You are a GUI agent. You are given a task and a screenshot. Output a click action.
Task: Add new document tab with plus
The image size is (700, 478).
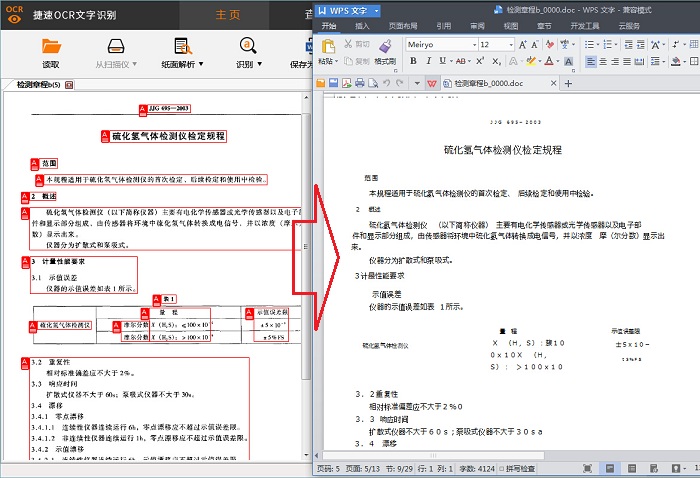pos(568,83)
